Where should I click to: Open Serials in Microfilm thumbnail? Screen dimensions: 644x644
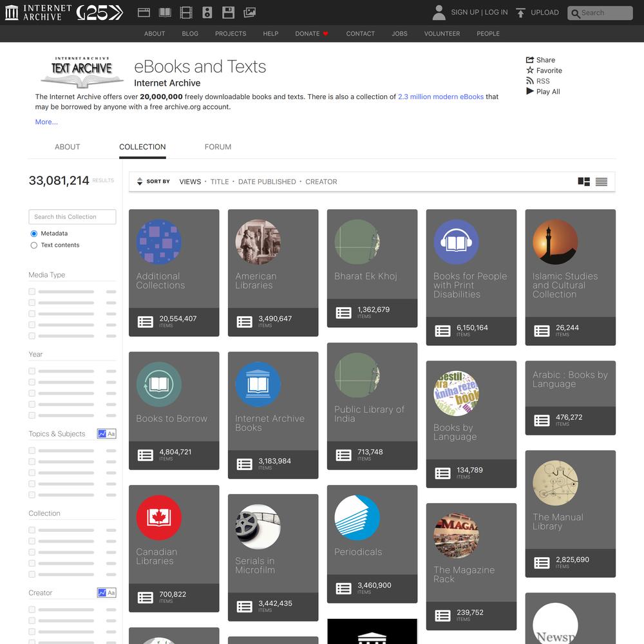(258, 527)
